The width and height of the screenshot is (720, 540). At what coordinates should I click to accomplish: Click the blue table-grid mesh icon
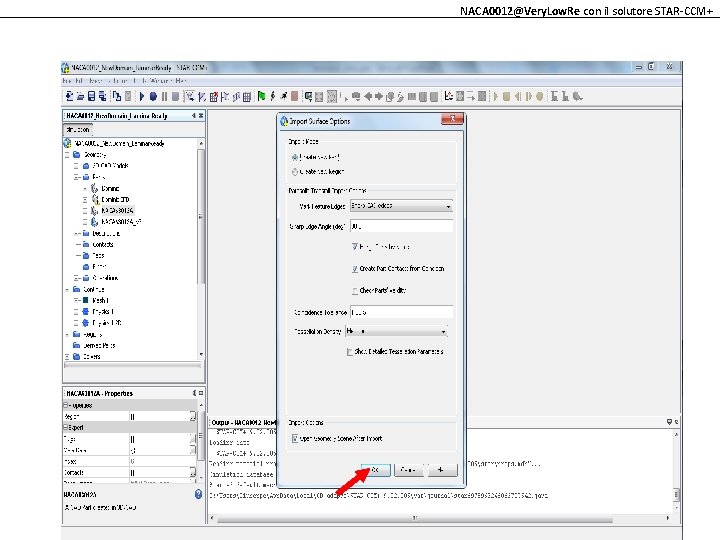click(x=247, y=96)
